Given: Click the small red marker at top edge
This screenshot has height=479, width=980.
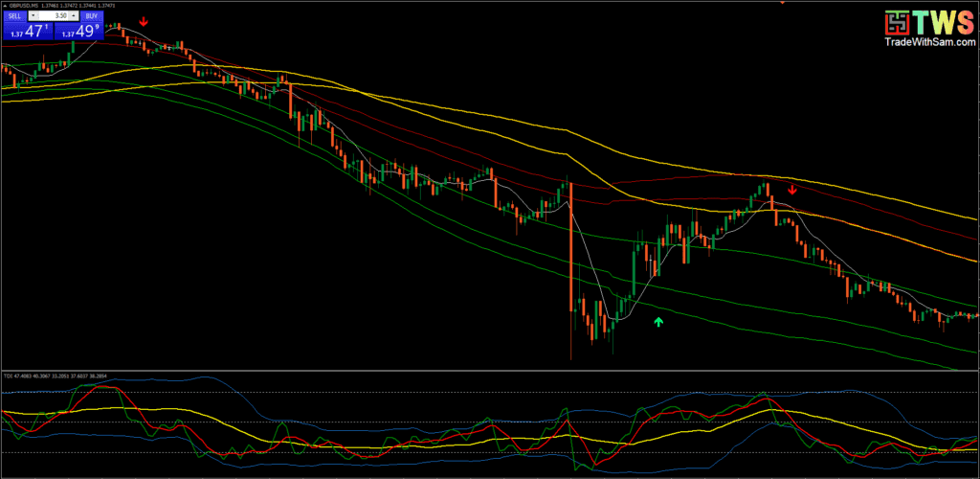Looking at the screenshot, I should coord(782,2).
